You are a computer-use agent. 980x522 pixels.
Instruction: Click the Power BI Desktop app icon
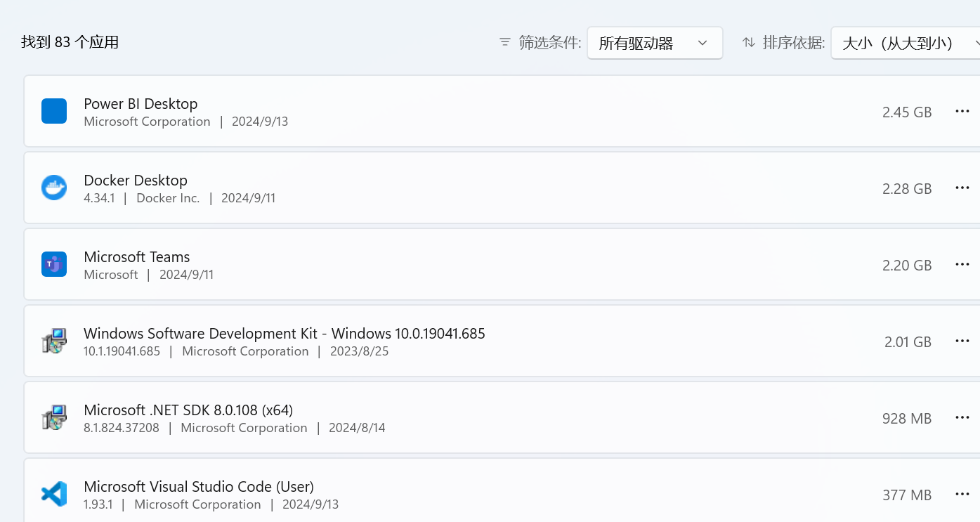(54, 111)
